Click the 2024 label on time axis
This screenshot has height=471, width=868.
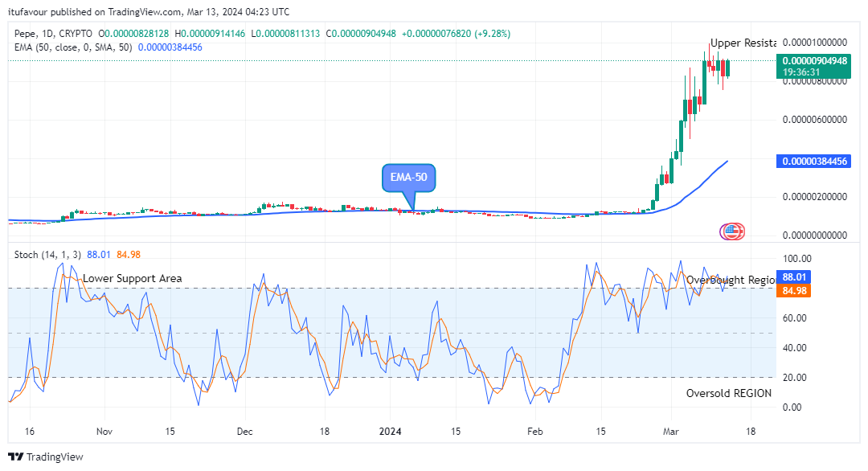390,431
